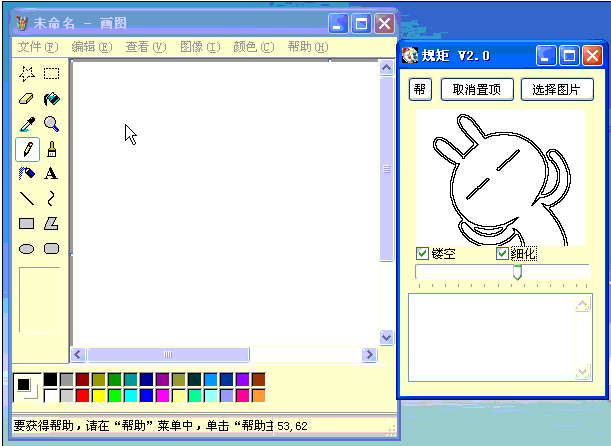611x446 pixels.
Task: Select the Ellipse shape tool
Action: click(x=27, y=249)
